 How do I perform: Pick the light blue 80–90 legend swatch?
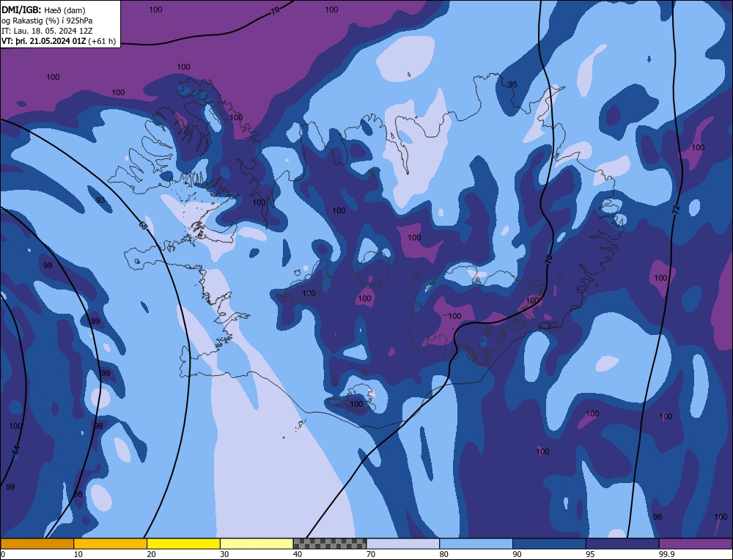[476, 544]
